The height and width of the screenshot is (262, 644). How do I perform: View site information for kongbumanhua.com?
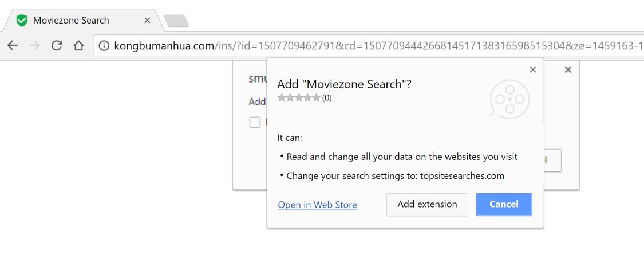coord(104,46)
